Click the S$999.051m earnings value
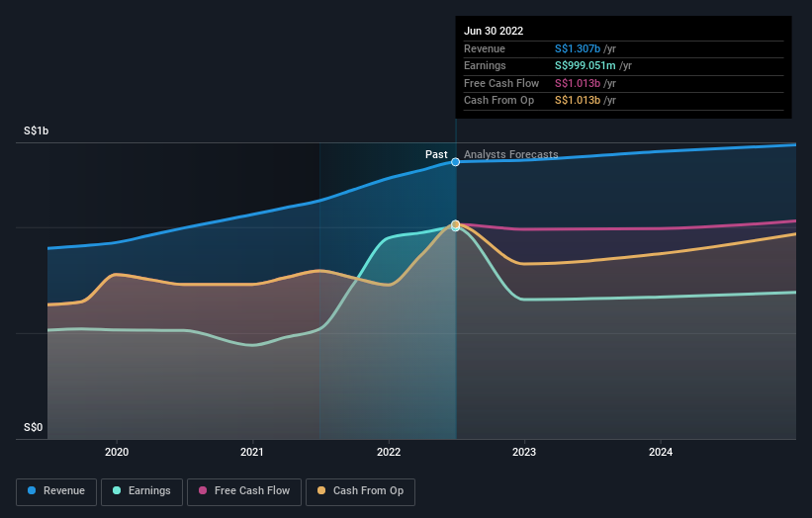Image resolution: width=812 pixels, height=518 pixels. 586,65
